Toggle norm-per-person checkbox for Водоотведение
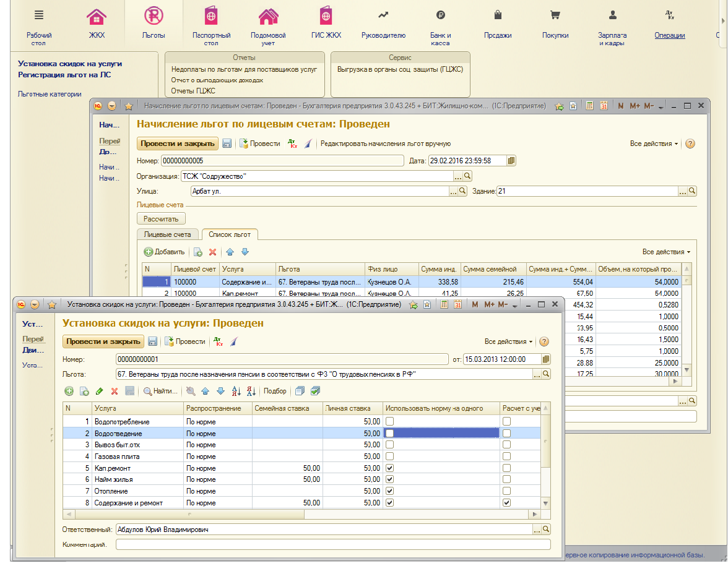 (x=390, y=433)
